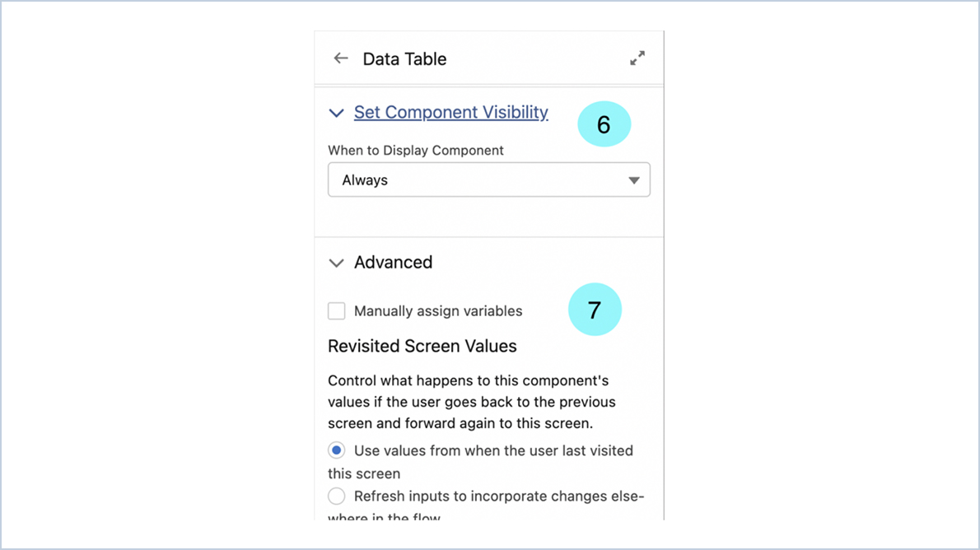Click the Advanced section label
The width and height of the screenshot is (980, 550).
393,262
